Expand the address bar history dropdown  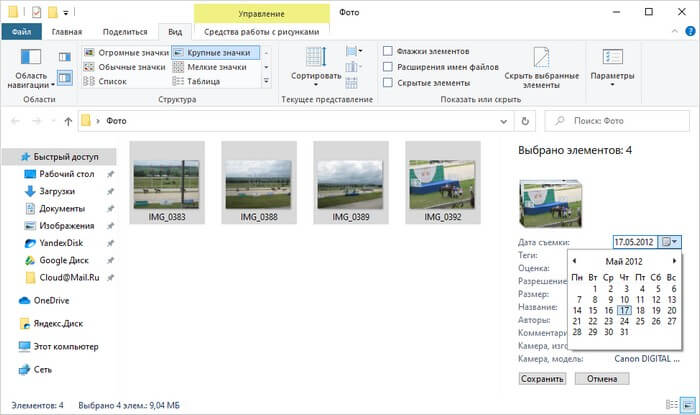[x=504, y=121]
